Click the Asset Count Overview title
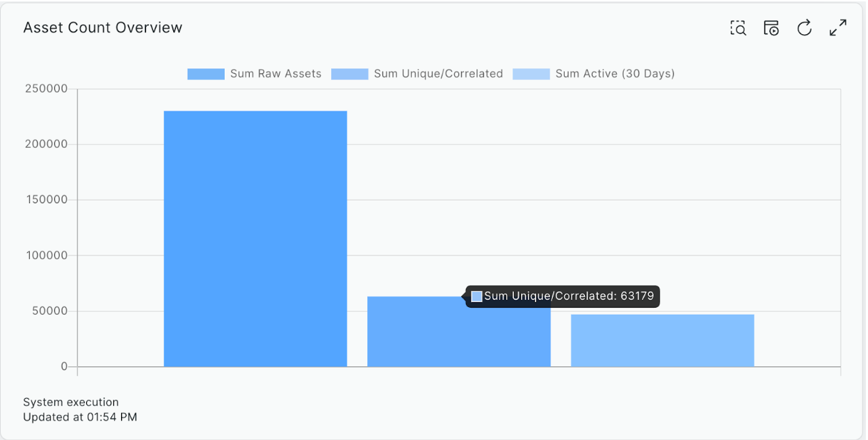The width and height of the screenshot is (868, 440). tap(103, 28)
